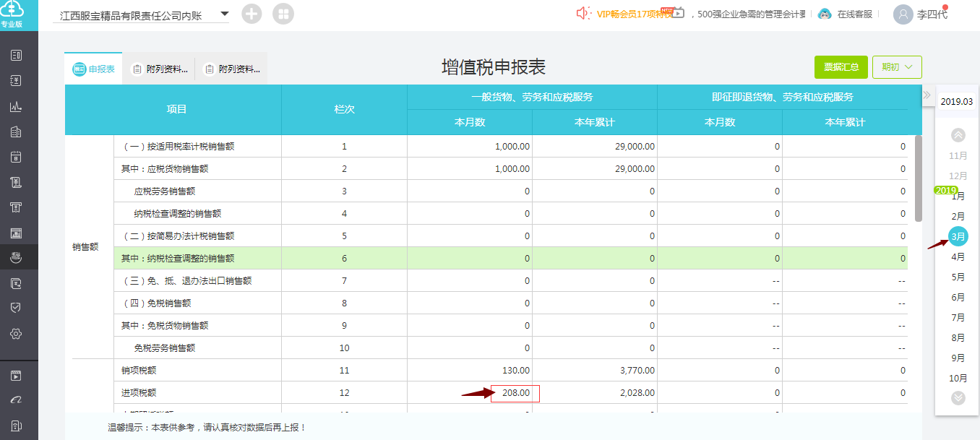Click the plus add-company icon
The image size is (980, 440).
[252, 14]
